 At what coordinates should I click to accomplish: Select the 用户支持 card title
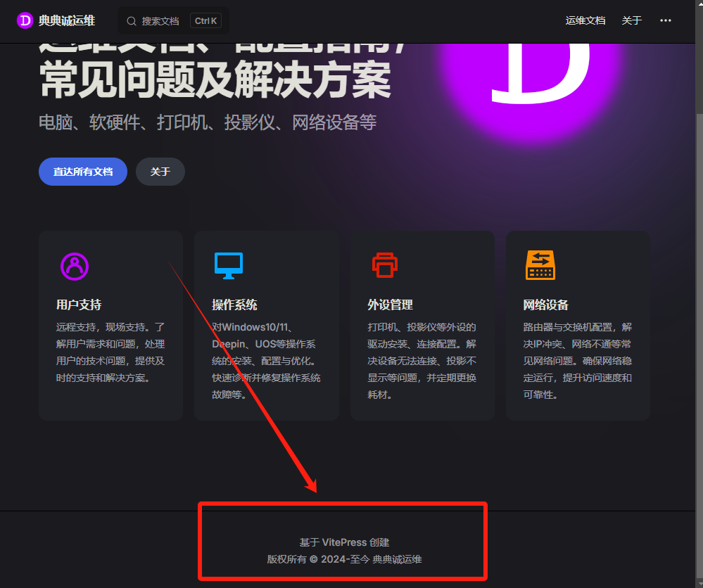(79, 305)
